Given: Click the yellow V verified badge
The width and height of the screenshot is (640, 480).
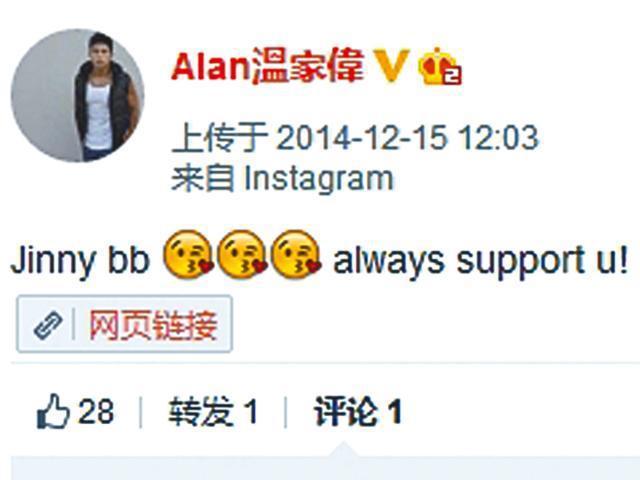Looking at the screenshot, I should click(391, 65).
